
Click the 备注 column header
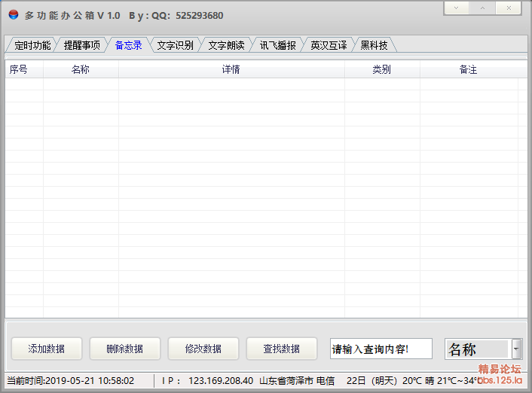click(469, 69)
